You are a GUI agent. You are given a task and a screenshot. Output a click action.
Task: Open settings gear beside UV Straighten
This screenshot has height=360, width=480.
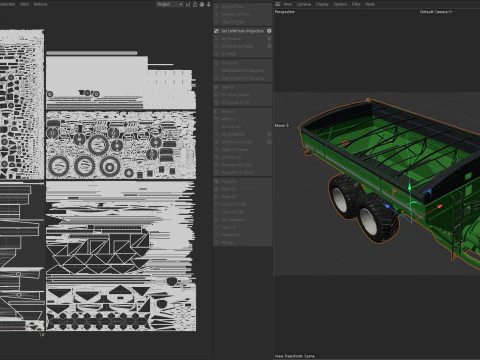(x=269, y=134)
